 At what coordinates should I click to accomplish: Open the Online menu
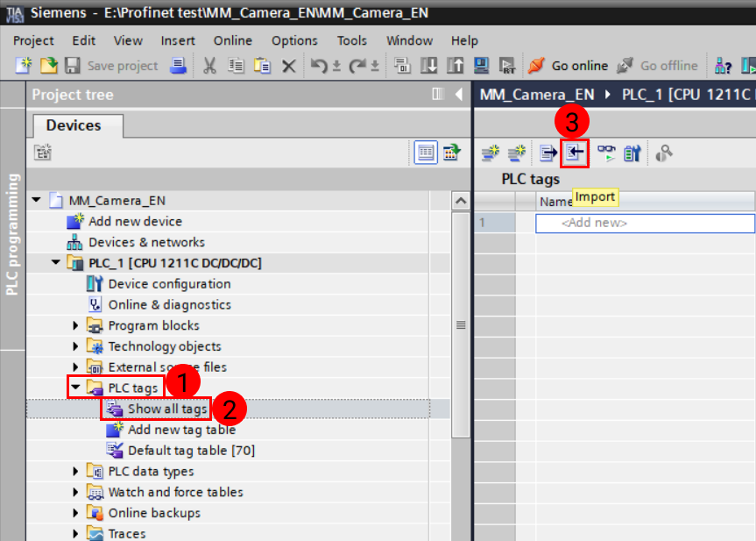(x=232, y=40)
